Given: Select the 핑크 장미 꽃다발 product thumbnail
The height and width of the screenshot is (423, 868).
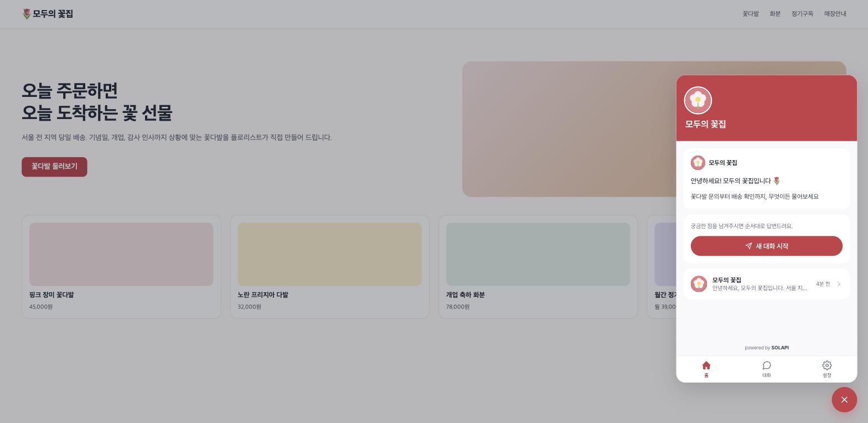Looking at the screenshot, I should 121,255.
